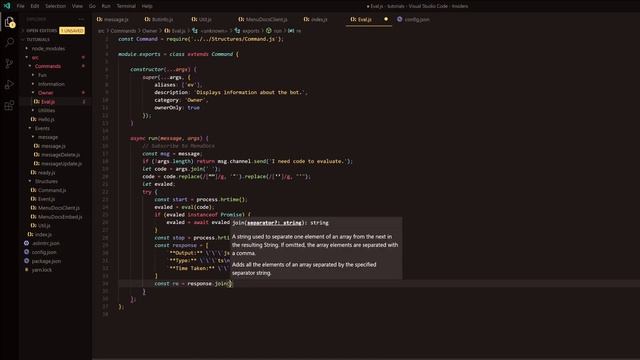Open the Help menu
The image size is (640, 360).
[147, 6]
